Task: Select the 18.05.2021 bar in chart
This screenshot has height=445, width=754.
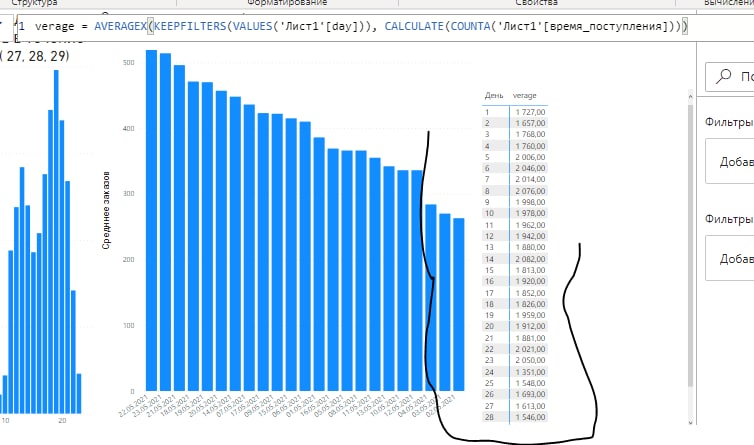Action: (x=193, y=236)
